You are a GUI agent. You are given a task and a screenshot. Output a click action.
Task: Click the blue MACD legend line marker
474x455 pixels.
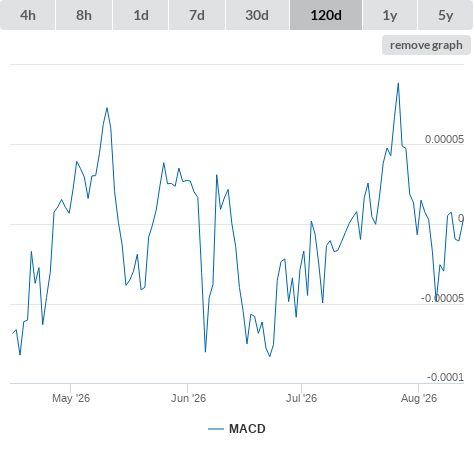coord(216,429)
